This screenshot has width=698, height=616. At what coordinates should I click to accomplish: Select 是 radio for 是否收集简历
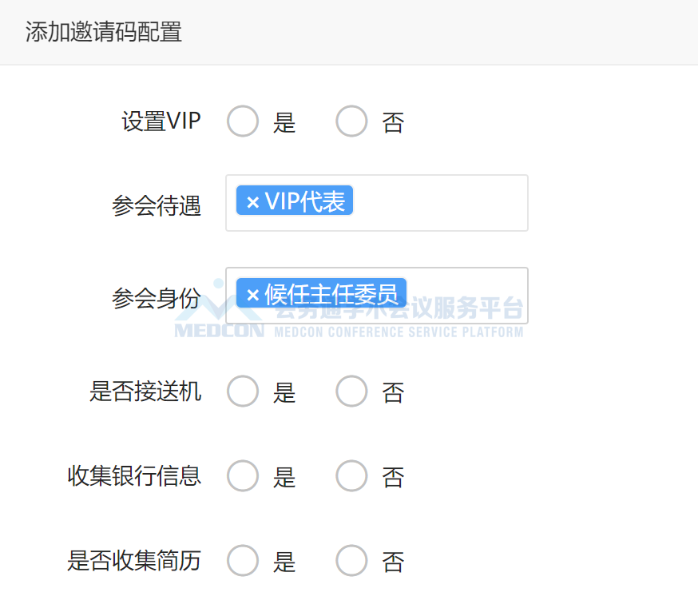(243, 560)
